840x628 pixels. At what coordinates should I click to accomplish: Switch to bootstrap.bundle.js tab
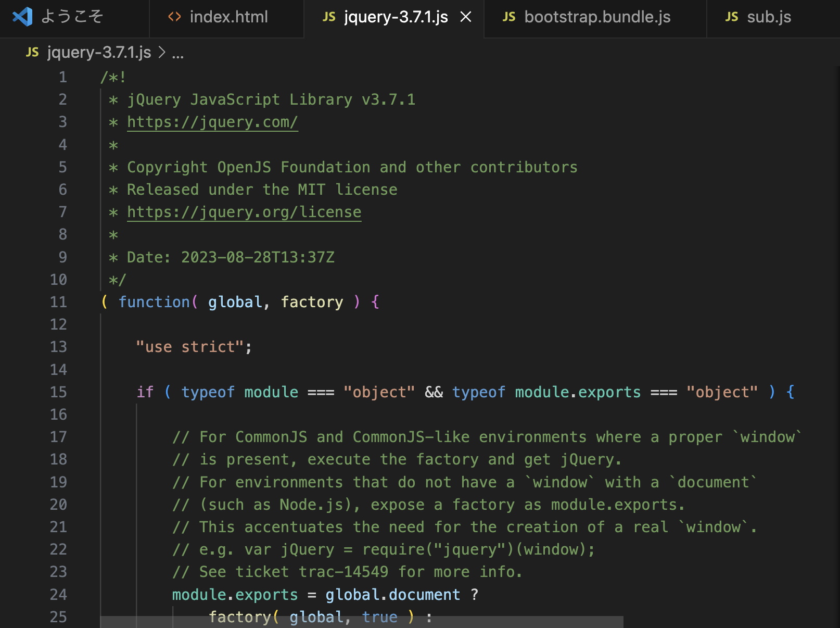pyautogui.click(x=595, y=17)
